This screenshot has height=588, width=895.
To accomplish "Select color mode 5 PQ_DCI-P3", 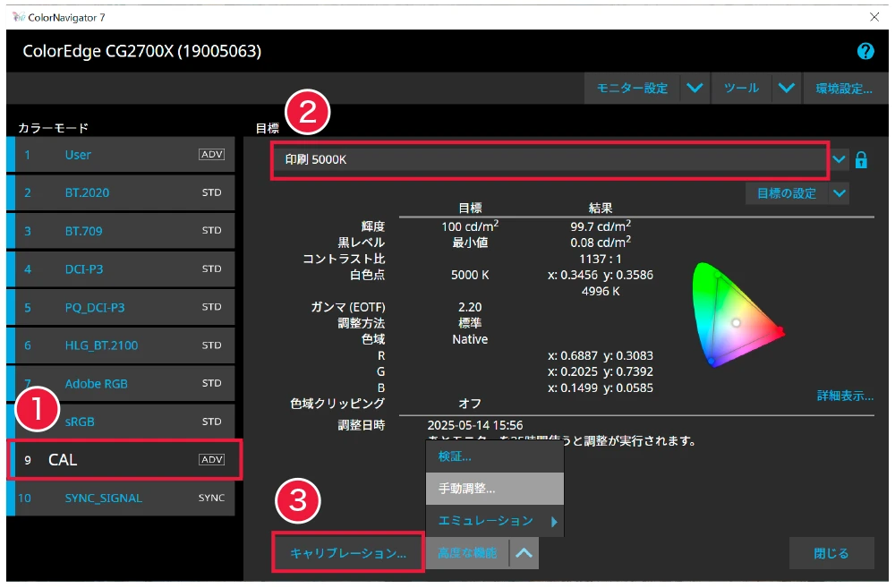I will tap(121, 307).
